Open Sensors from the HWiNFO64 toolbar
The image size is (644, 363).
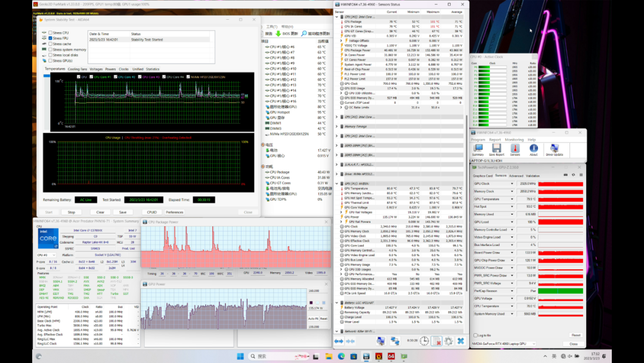pyautogui.click(x=515, y=150)
